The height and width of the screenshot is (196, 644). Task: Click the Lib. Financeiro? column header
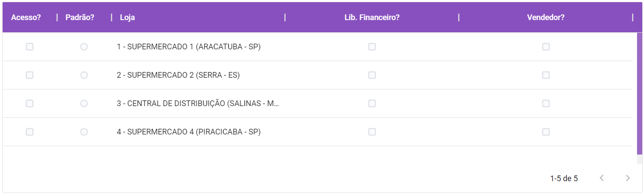tap(372, 17)
